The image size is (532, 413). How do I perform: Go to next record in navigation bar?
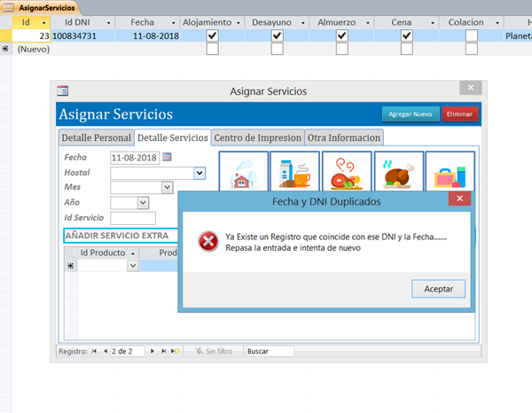point(152,351)
